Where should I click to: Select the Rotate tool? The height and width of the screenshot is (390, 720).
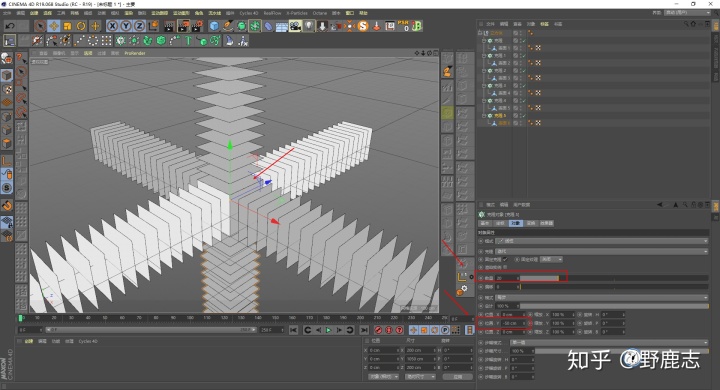[x=81, y=26]
